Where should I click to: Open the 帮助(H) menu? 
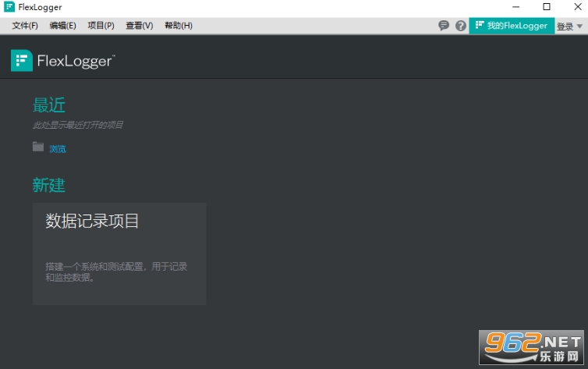pyautogui.click(x=179, y=26)
